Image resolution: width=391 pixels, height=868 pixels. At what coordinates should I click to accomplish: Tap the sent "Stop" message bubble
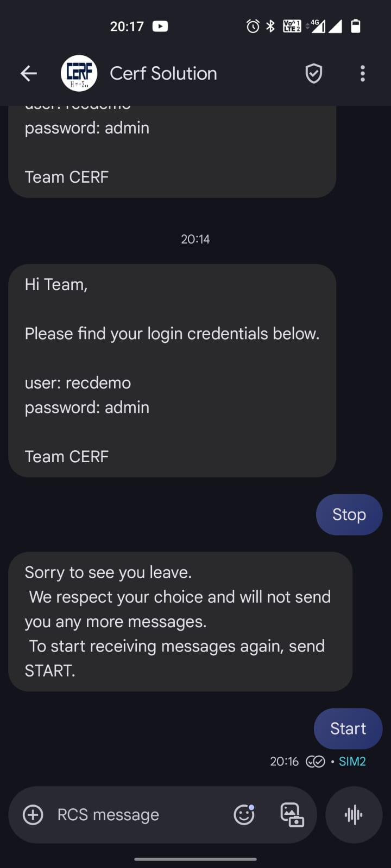[349, 514]
